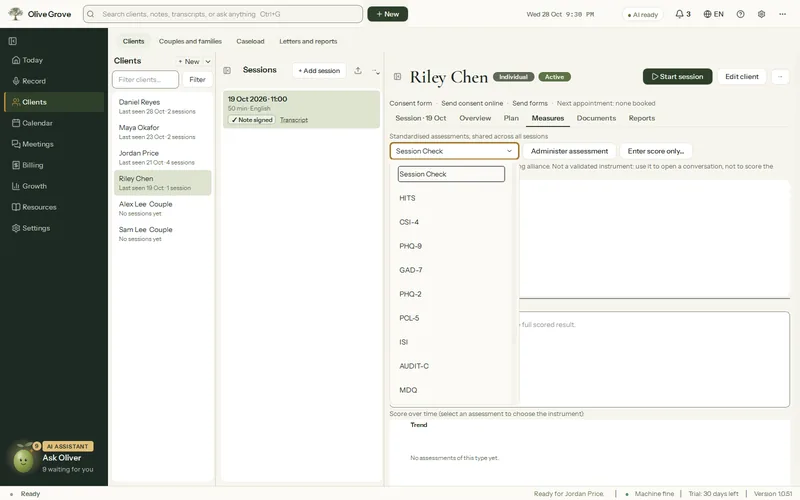Viewport: 800px width, 500px height.
Task: Open the top bar gear settings
Action: point(761,14)
